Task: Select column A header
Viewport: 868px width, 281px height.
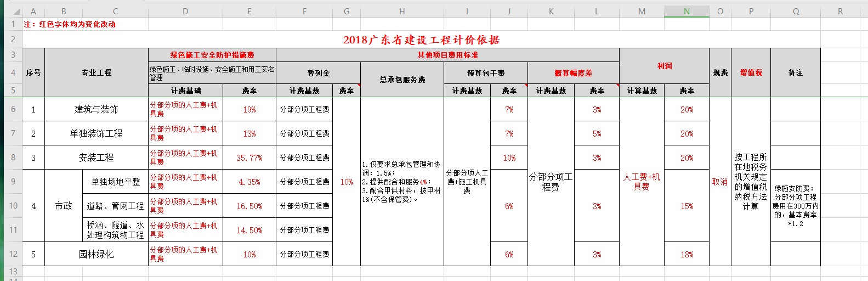Action: (33, 12)
